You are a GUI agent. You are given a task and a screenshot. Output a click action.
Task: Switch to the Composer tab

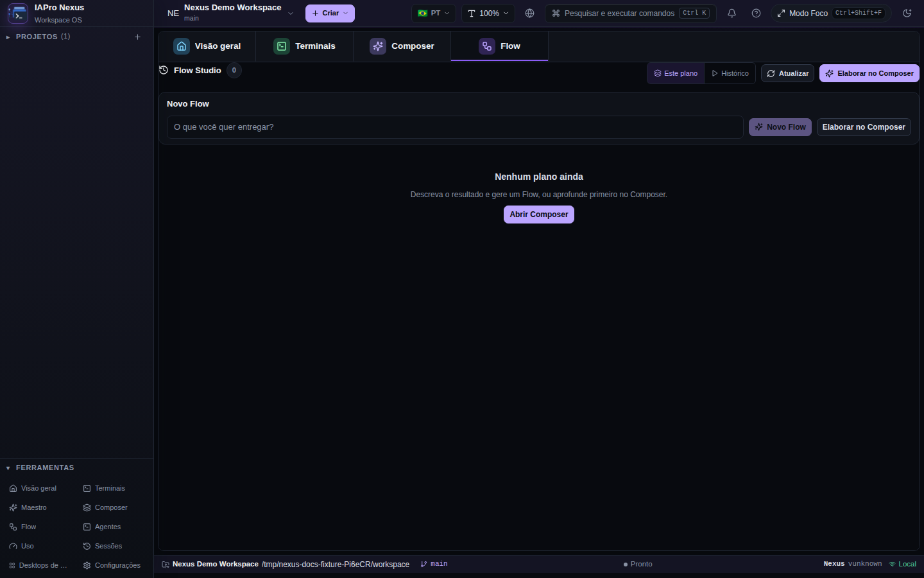tap(402, 46)
